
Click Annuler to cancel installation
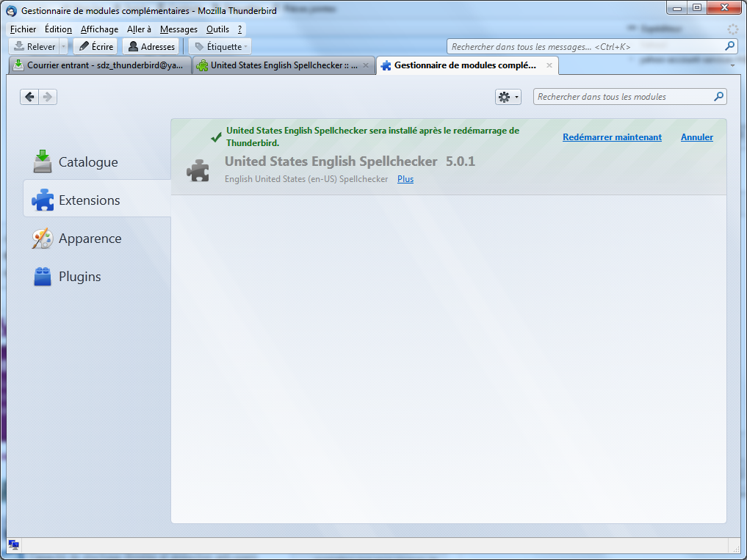pos(696,137)
